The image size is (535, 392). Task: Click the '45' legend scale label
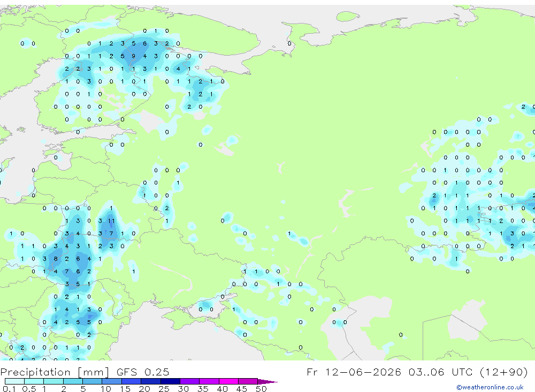click(242, 389)
